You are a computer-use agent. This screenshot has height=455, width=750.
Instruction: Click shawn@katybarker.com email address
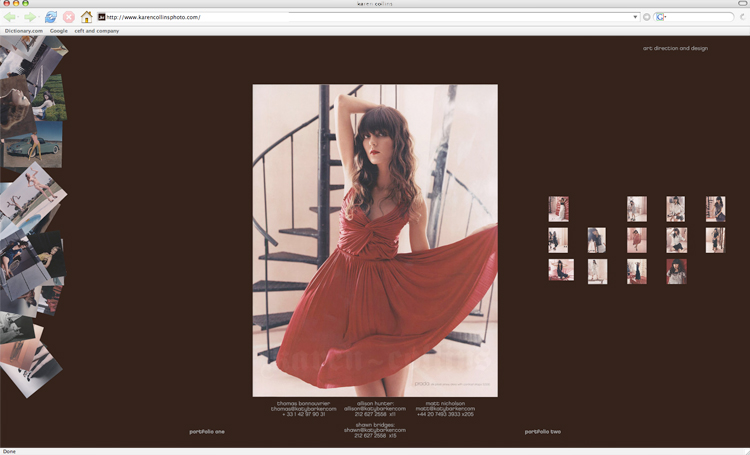375,430
